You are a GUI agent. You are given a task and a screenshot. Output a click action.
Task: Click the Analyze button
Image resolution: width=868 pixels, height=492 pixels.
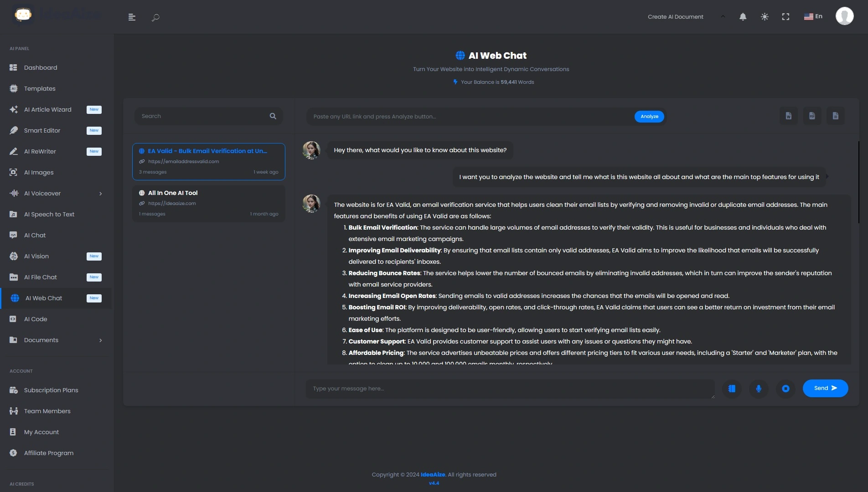pos(649,116)
